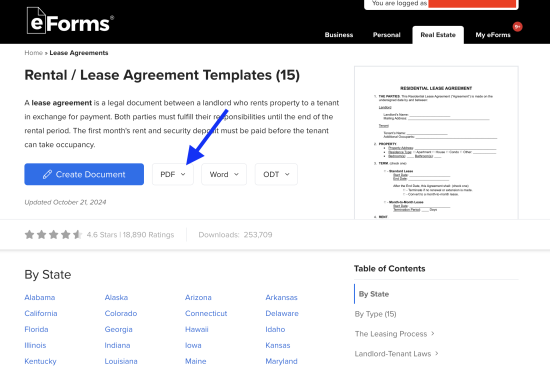550x368 pixels.
Task: Open the California lease link
Action: tap(41, 313)
